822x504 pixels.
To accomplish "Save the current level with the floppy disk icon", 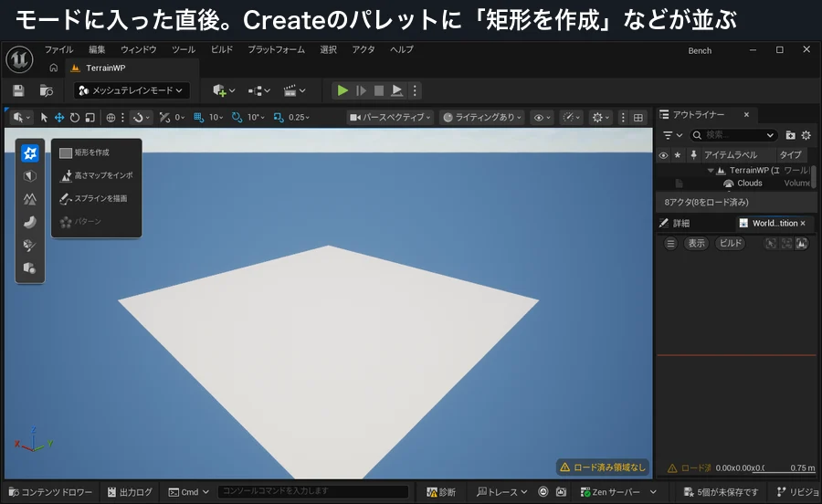I will (18, 90).
